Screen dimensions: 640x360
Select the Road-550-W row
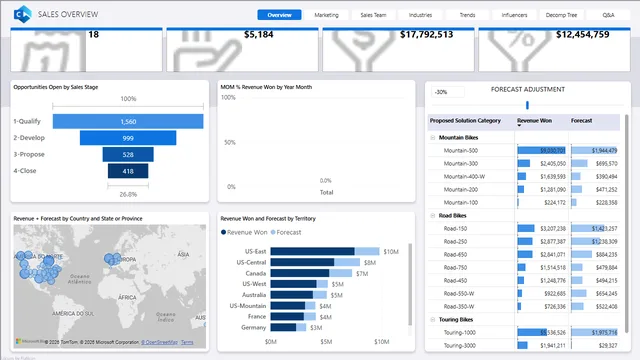[524, 294]
